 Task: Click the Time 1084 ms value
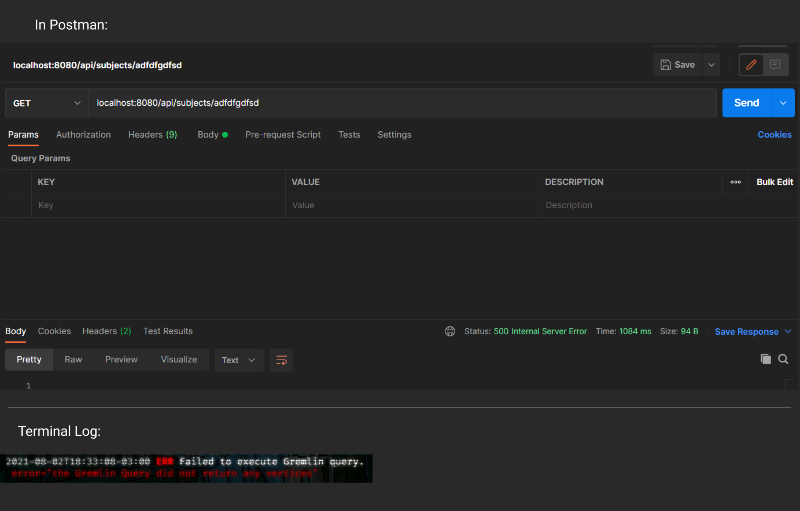635,331
